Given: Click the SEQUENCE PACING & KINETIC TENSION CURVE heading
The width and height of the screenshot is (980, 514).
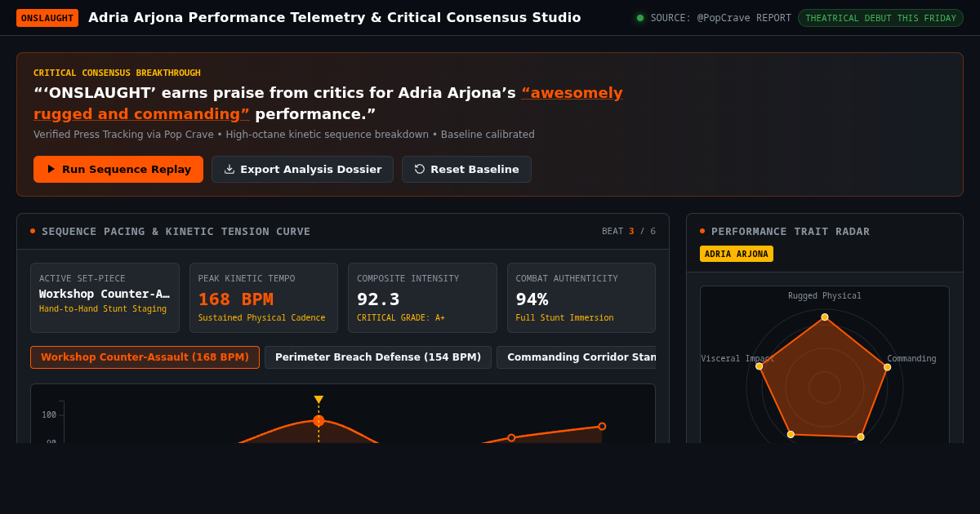Looking at the screenshot, I should (176, 231).
